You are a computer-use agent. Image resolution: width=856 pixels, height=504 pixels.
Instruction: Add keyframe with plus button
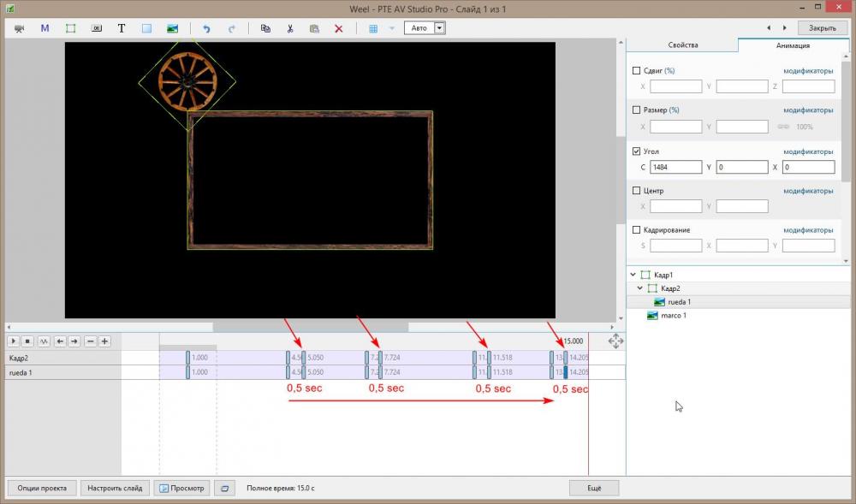[104, 341]
